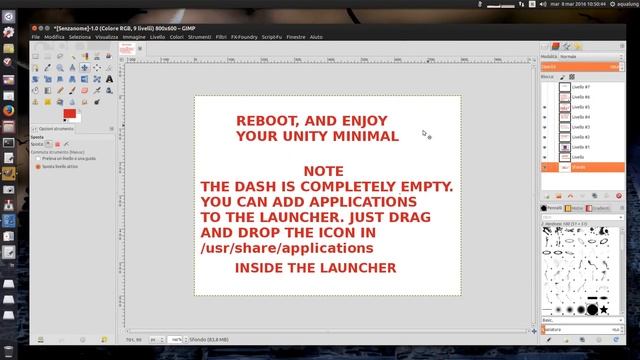Select the Airbrush tool
The width and height of the screenshot is (640, 360).
[97, 91]
